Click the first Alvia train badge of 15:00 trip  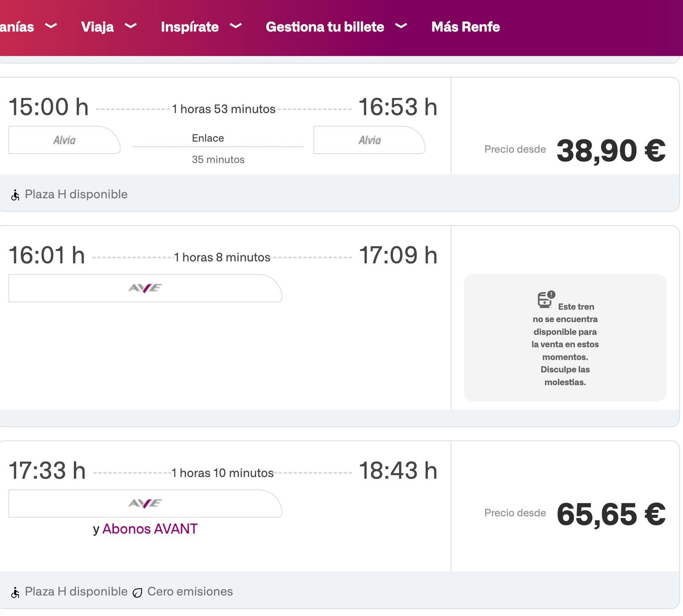pos(64,140)
